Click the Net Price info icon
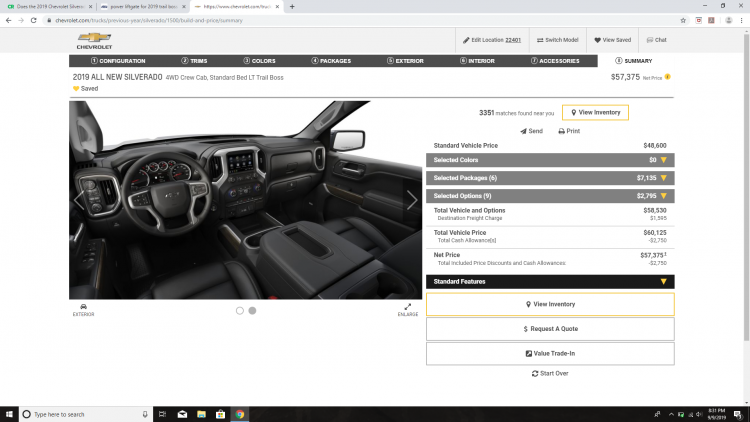Viewport: 750px width, 422px height. (668, 77)
